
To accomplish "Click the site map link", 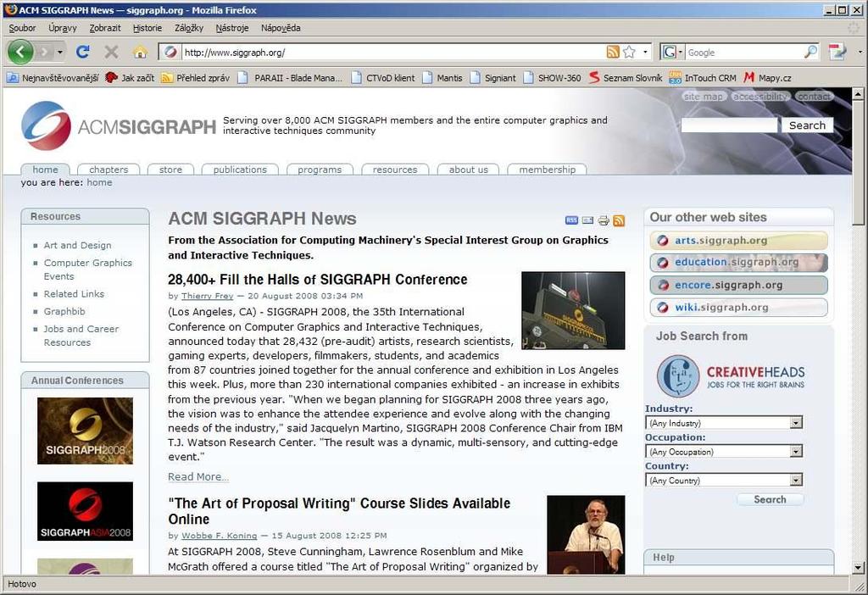I will 703,97.
